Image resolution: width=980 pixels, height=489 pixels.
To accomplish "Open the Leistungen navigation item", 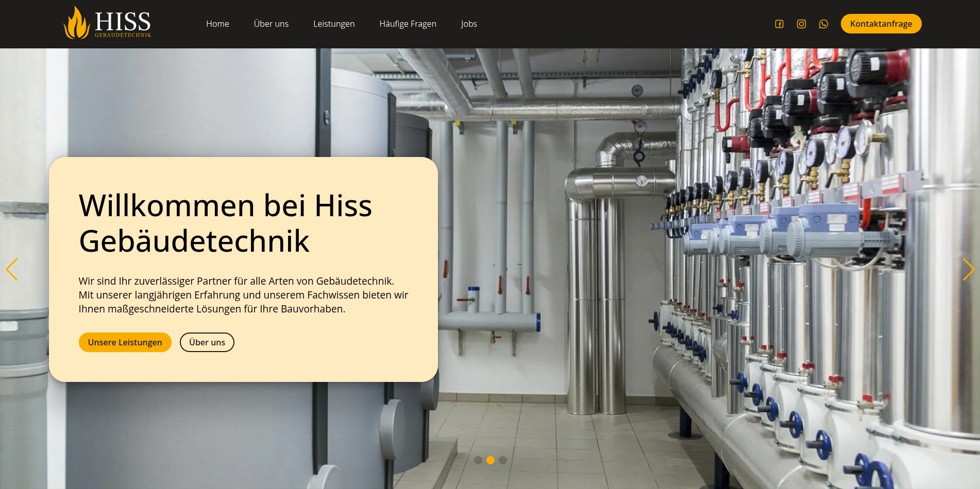I will tap(334, 24).
